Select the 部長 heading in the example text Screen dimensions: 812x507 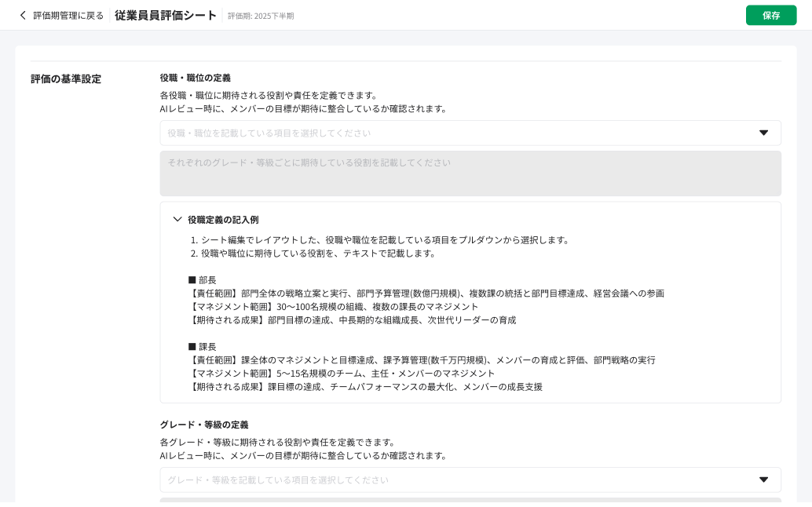205,280
